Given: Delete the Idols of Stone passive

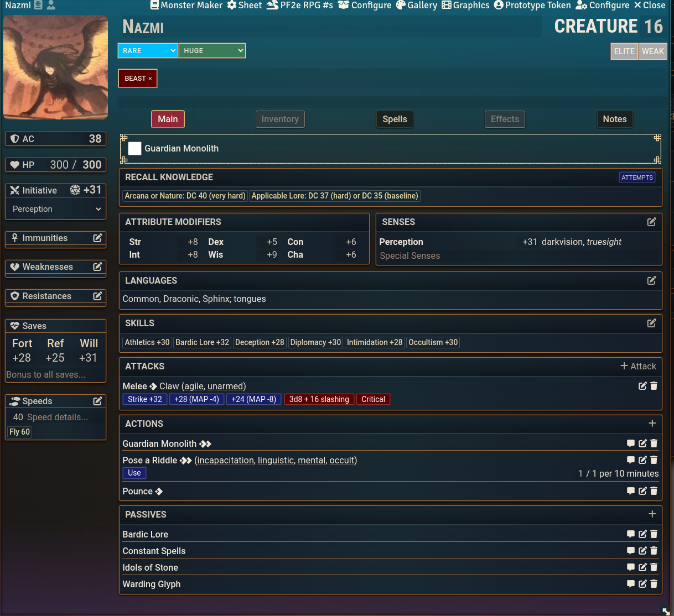Looking at the screenshot, I should click(x=654, y=567).
